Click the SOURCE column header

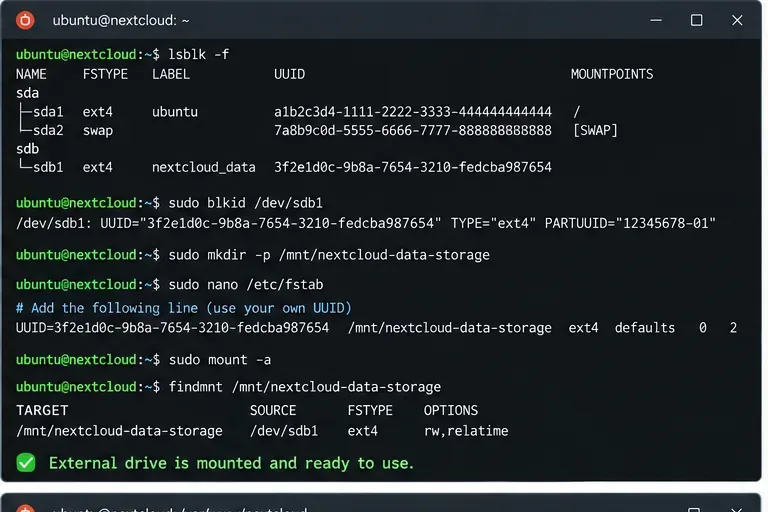(273, 410)
